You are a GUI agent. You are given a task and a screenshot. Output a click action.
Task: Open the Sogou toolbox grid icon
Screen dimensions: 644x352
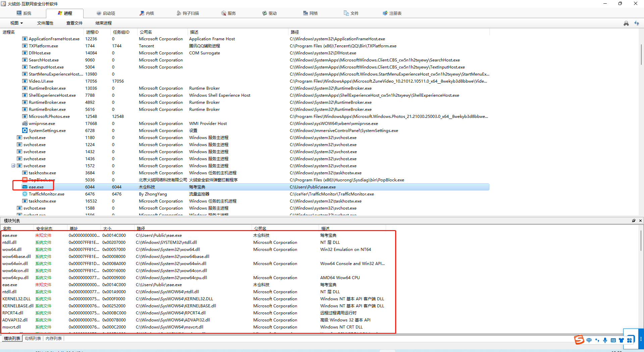coord(630,340)
